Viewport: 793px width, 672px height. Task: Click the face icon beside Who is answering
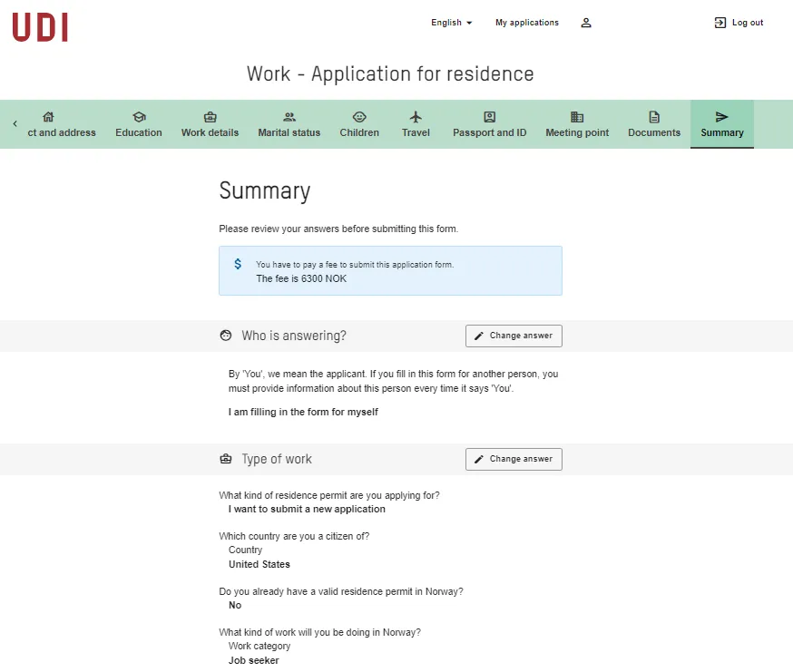(x=226, y=336)
